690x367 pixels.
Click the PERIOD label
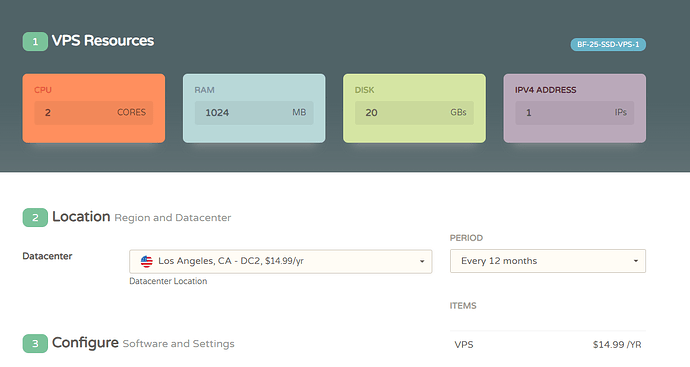point(466,238)
